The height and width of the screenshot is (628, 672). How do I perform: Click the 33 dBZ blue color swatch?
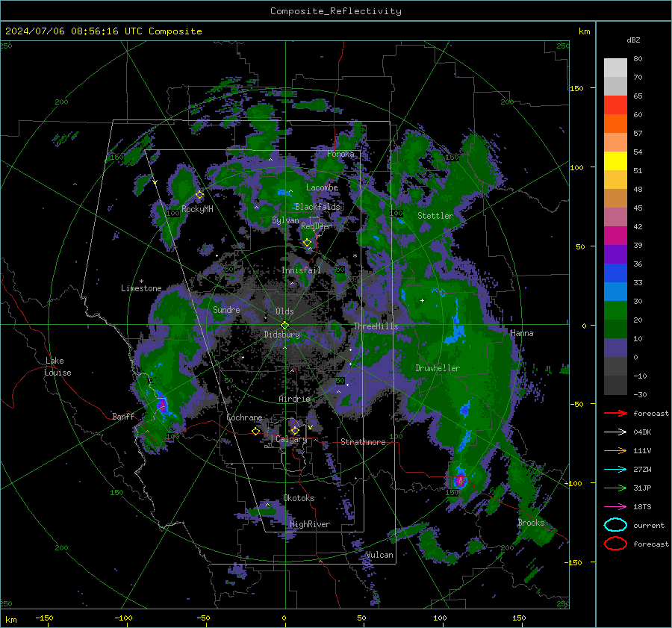point(615,292)
